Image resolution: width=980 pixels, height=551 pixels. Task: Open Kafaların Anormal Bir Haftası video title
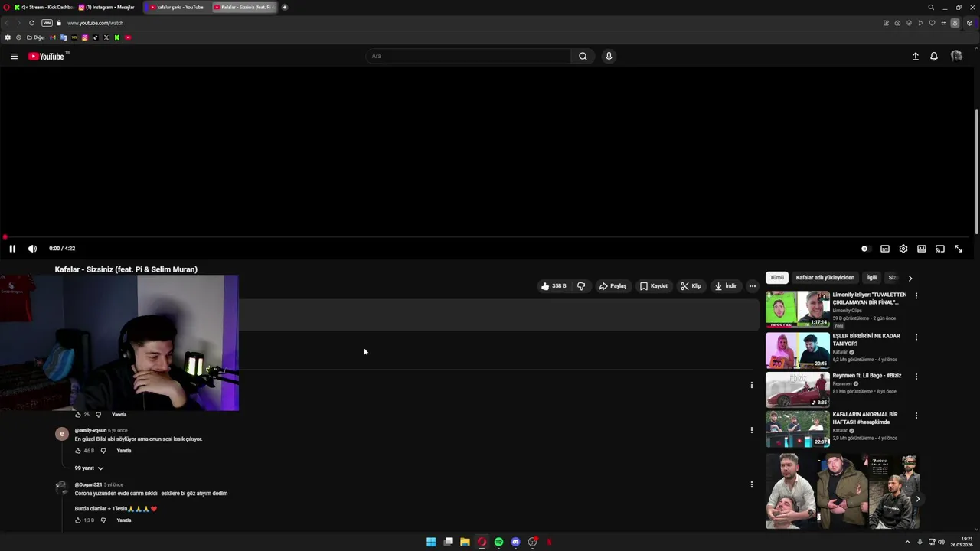865,418
